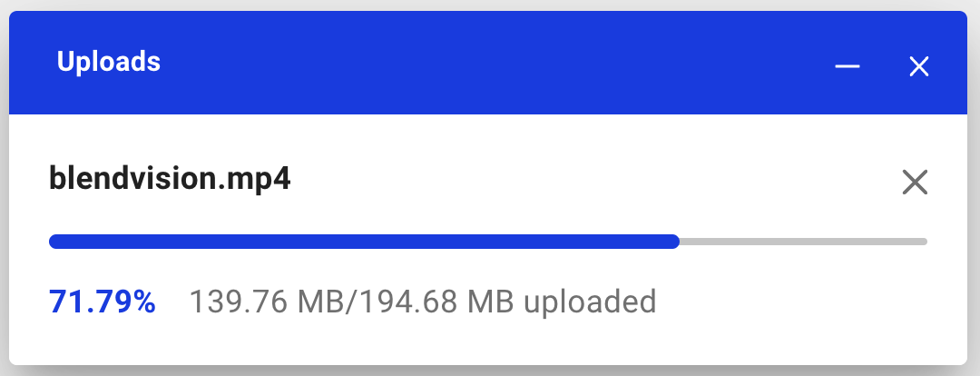
Task: Dismiss upload dialog with header X icon
Action: (918, 66)
